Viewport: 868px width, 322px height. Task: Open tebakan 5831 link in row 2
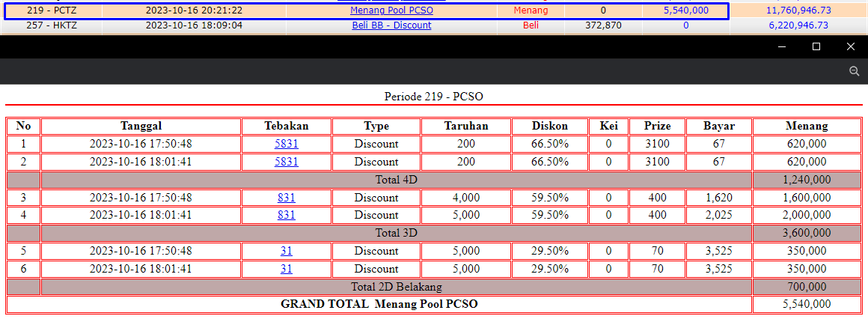coord(286,162)
